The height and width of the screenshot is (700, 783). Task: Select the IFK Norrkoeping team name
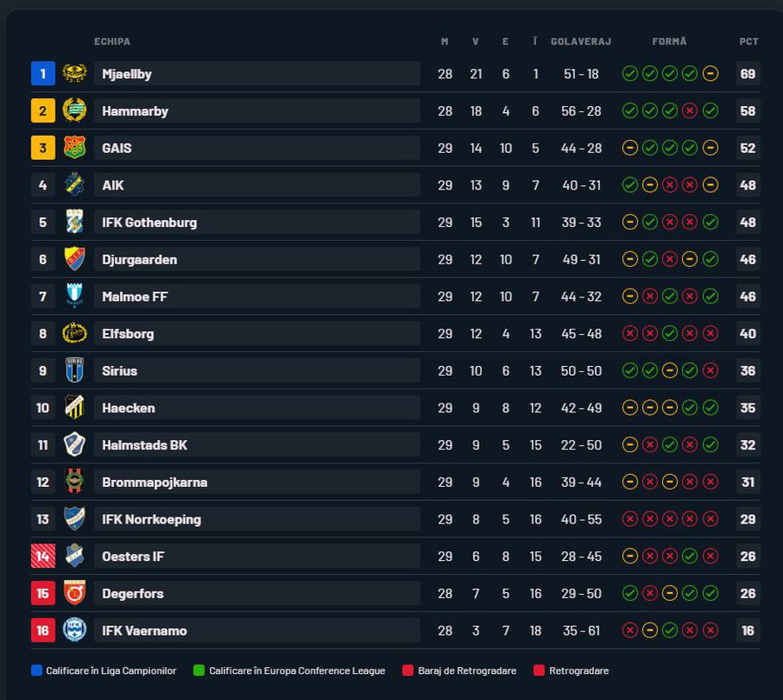point(151,519)
